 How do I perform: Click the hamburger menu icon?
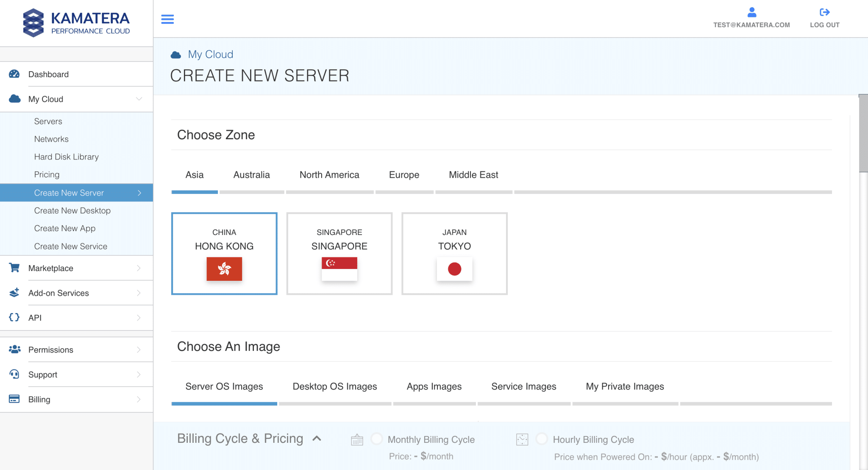pyautogui.click(x=167, y=19)
